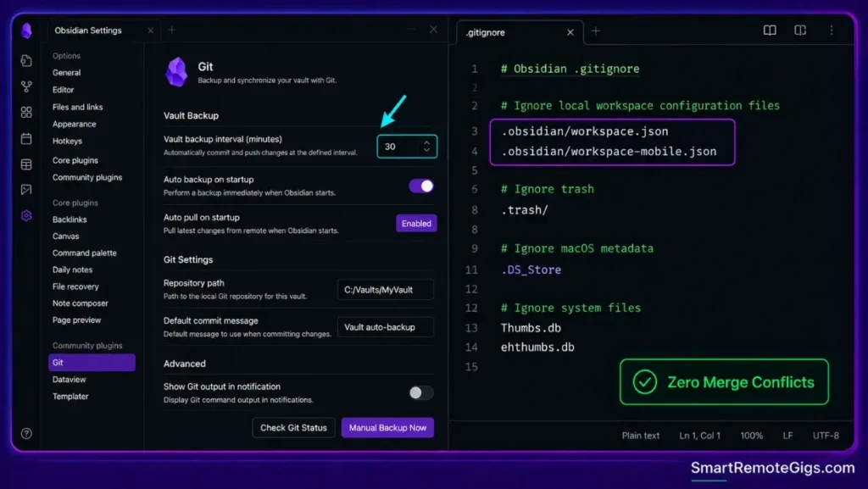Click the four-squares canvas ribbon icon
Viewport: 868px width, 489px height.
coord(26,113)
